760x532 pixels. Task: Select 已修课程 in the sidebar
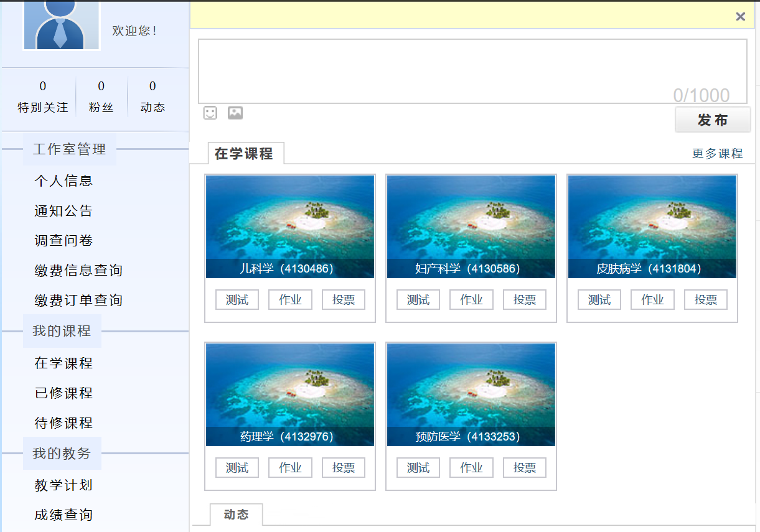pos(63,393)
